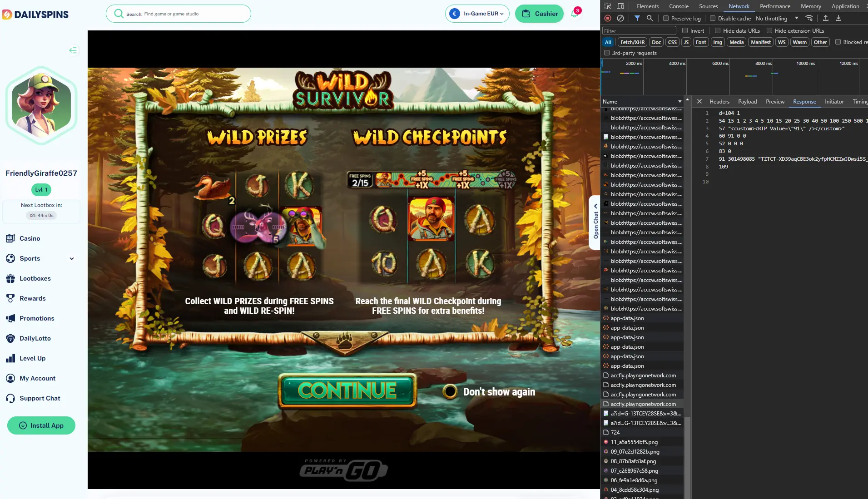Open the Cashier
This screenshot has width=868, height=499.
pos(539,14)
